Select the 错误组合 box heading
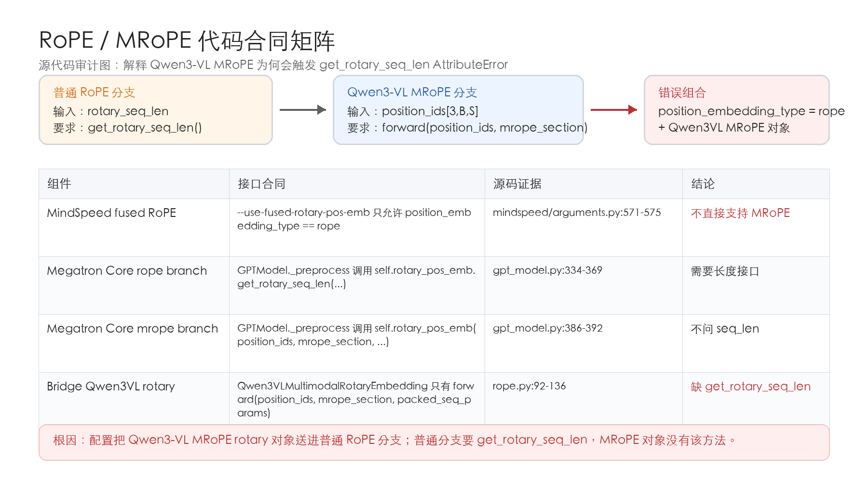This screenshot has width=868, height=482. click(x=682, y=93)
